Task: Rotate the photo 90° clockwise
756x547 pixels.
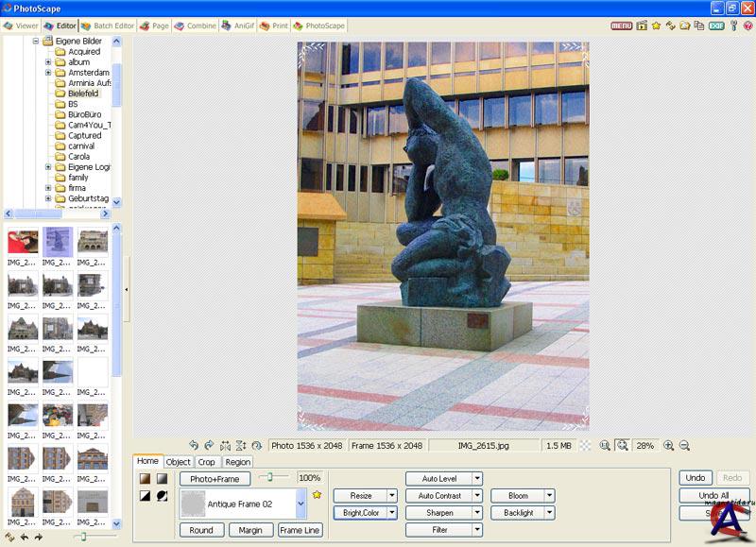Action: (209, 445)
